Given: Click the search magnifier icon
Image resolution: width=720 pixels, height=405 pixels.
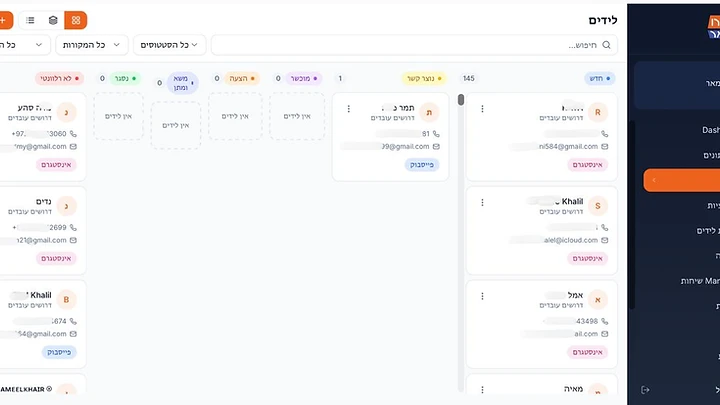Looking at the screenshot, I should click(606, 45).
